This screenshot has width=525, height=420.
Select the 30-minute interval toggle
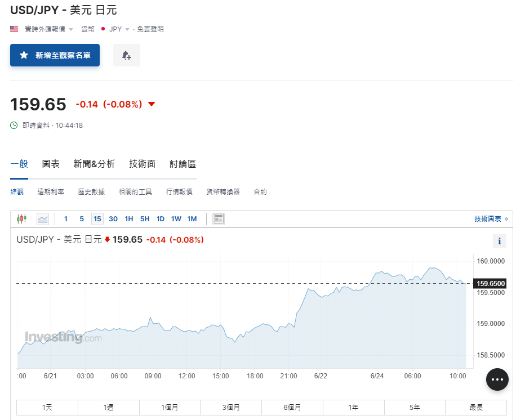(113, 218)
